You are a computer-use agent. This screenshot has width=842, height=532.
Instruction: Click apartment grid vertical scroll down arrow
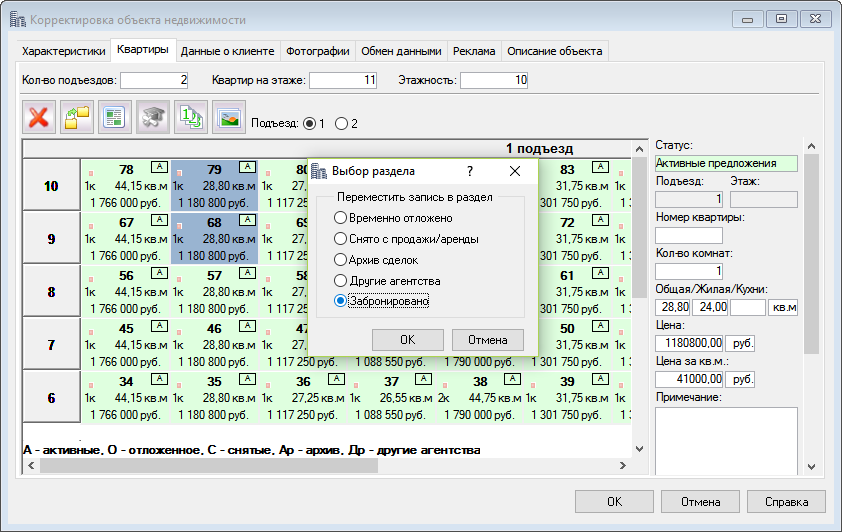(639, 449)
